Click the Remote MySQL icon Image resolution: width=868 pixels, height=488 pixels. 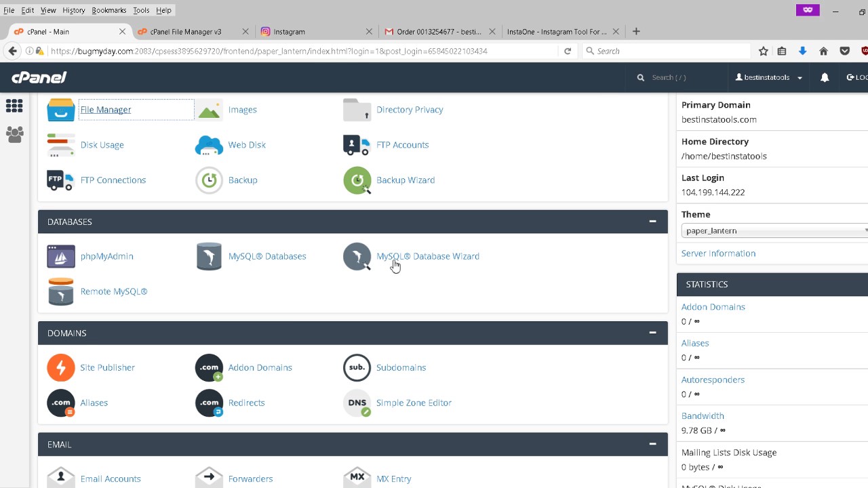[60, 291]
